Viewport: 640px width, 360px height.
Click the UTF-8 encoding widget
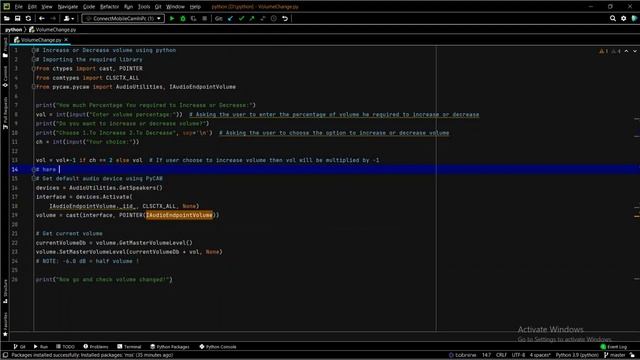[518, 355]
